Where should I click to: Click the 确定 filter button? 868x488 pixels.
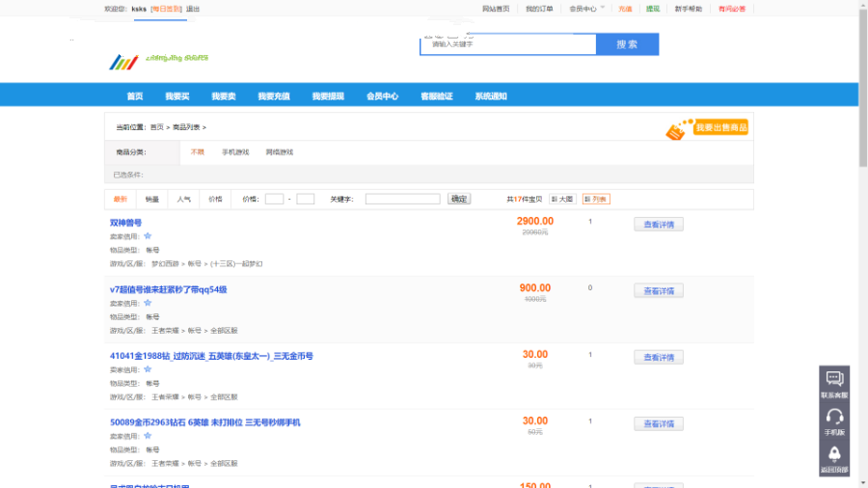(x=459, y=200)
